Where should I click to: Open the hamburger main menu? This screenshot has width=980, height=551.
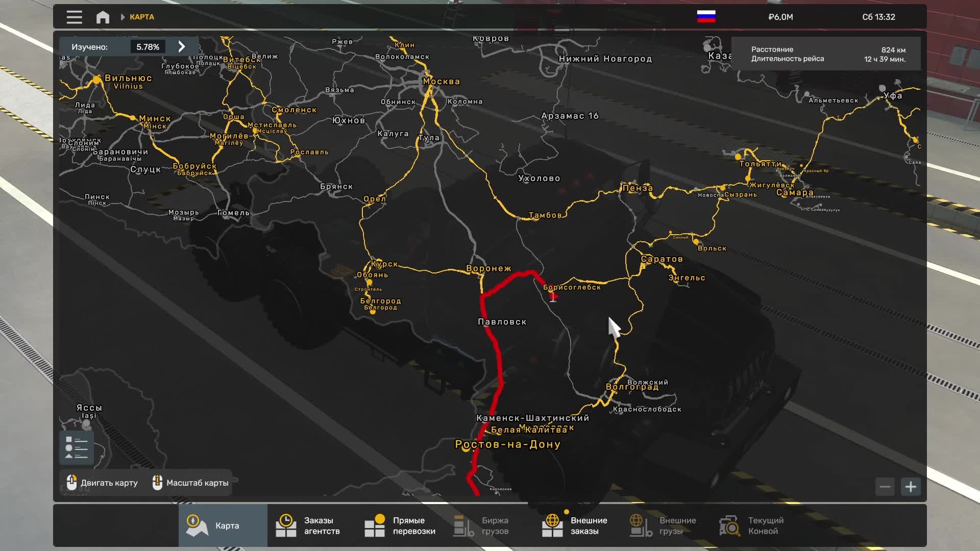74,17
